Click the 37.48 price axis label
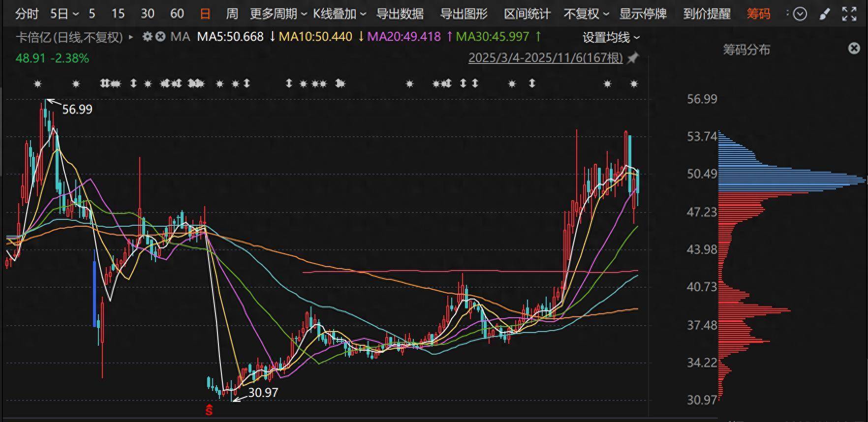The width and height of the screenshot is (868, 422). (x=702, y=325)
